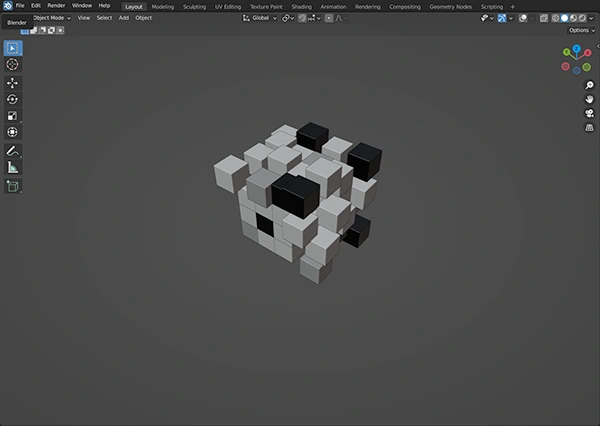Activate the 3D Cursor tool
This screenshot has height=426, width=600.
[x=13, y=64]
